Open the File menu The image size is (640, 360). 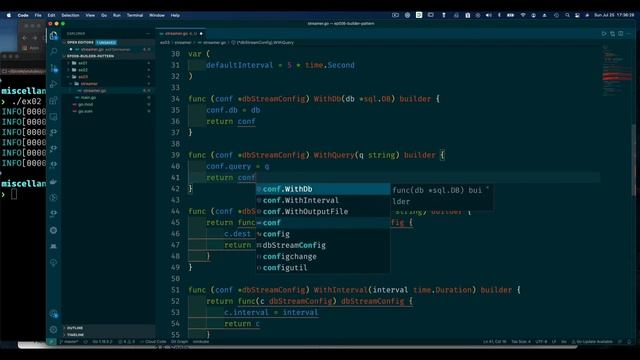(x=38, y=15)
